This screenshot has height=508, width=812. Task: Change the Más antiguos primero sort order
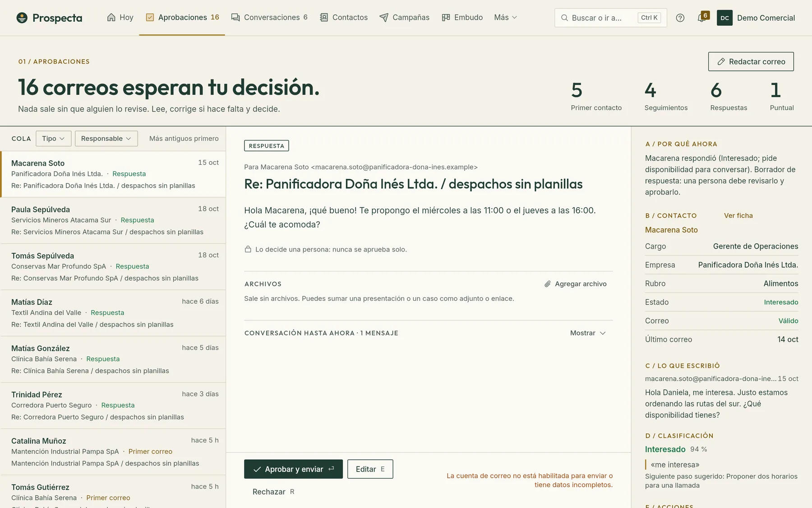[184, 138]
